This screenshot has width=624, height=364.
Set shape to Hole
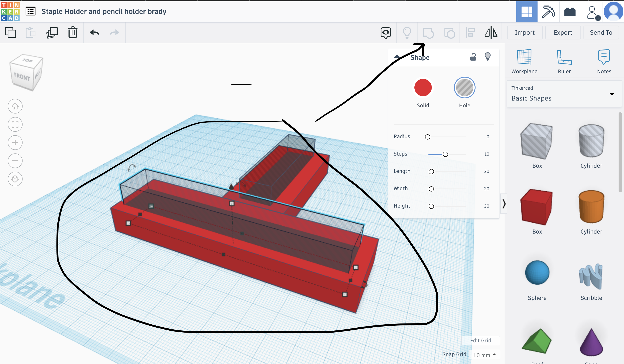pos(464,87)
